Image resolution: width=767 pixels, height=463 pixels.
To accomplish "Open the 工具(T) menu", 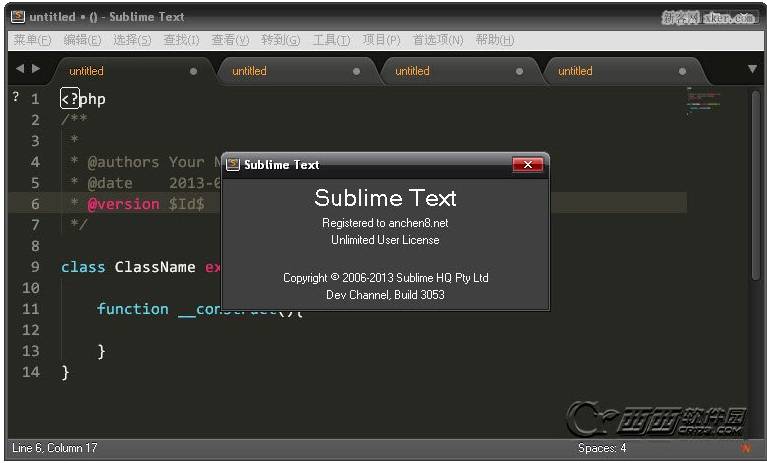I will pos(331,40).
